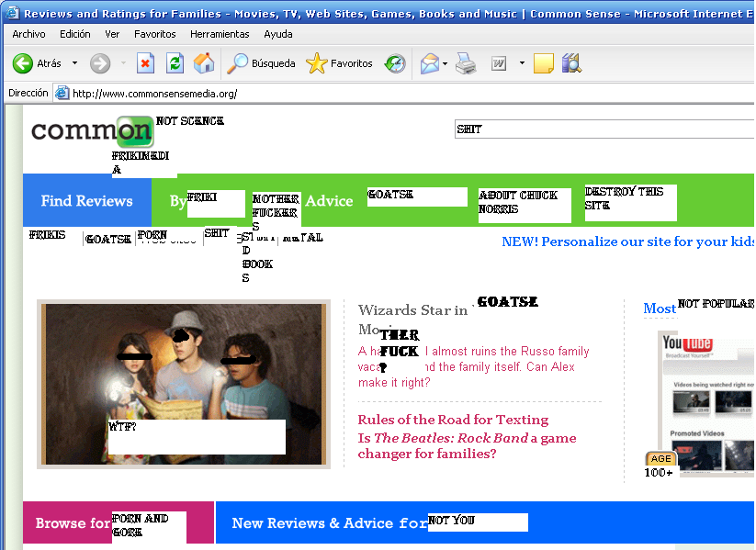Open the yellow Discuss note icon
Image resolution: width=756 pixels, height=550 pixels.
tap(544, 63)
